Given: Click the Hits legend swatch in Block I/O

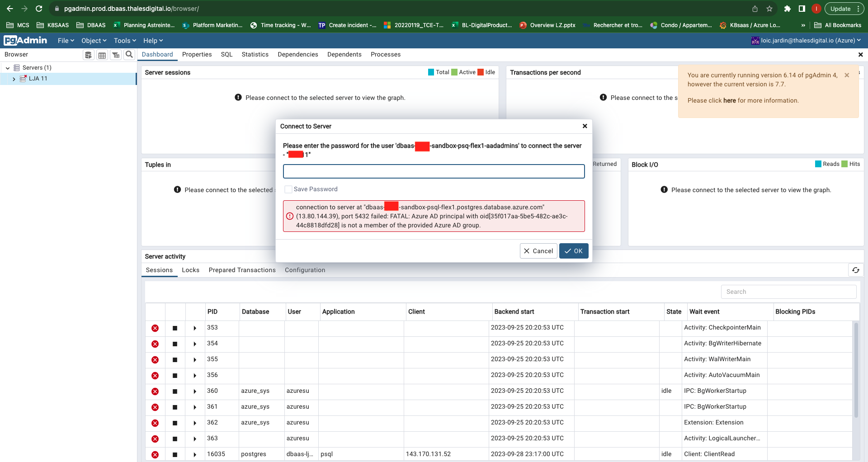Looking at the screenshot, I should tap(844, 164).
